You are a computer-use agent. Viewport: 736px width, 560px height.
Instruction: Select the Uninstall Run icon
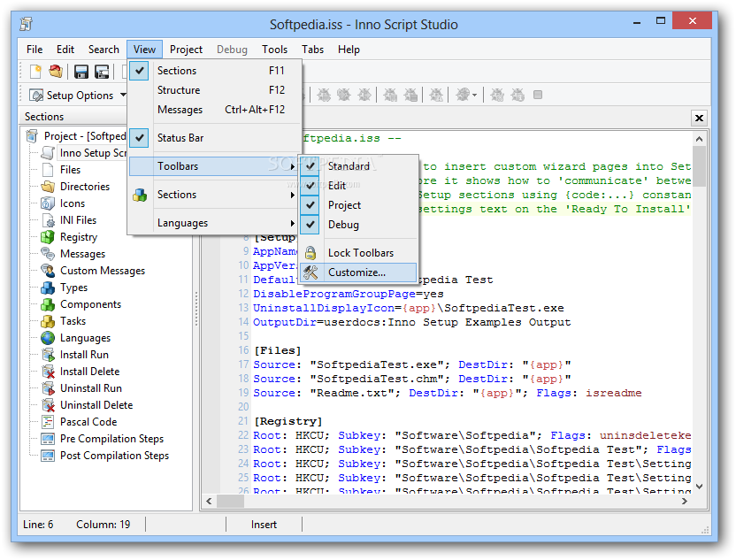[x=48, y=388]
